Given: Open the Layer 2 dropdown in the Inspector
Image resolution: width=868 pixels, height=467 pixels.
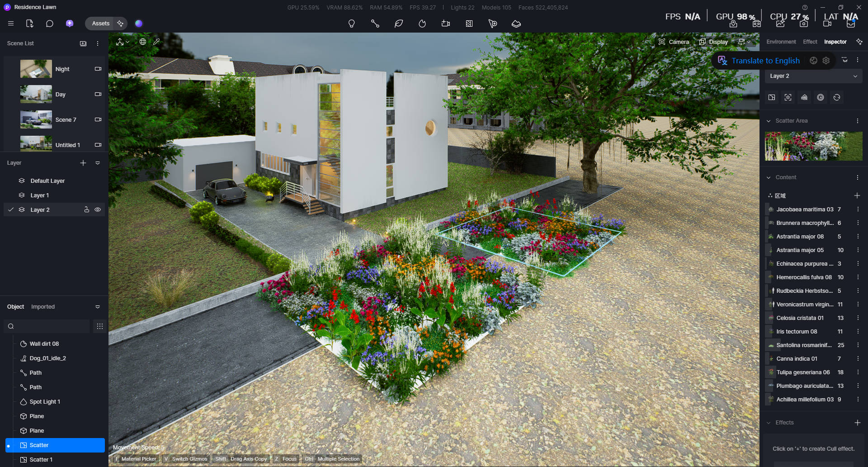Looking at the screenshot, I should (813, 76).
